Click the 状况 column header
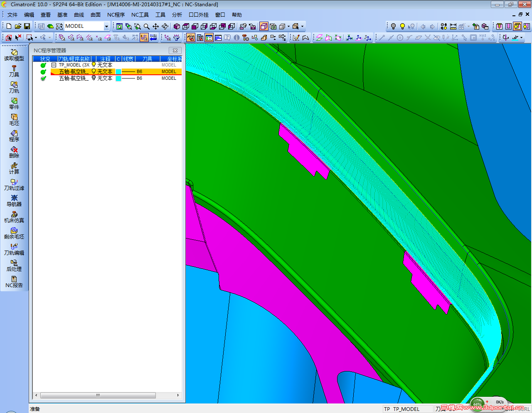The image size is (532, 413). [x=45, y=59]
